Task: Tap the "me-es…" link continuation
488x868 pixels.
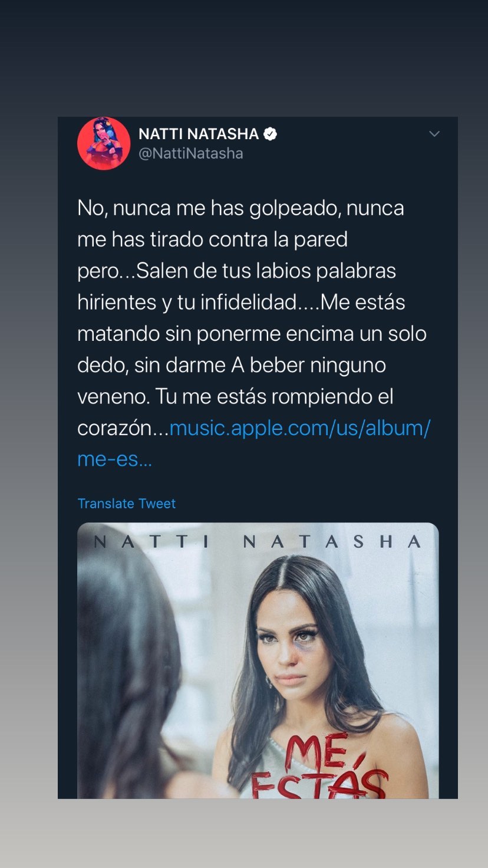Action: tap(114, 459)
